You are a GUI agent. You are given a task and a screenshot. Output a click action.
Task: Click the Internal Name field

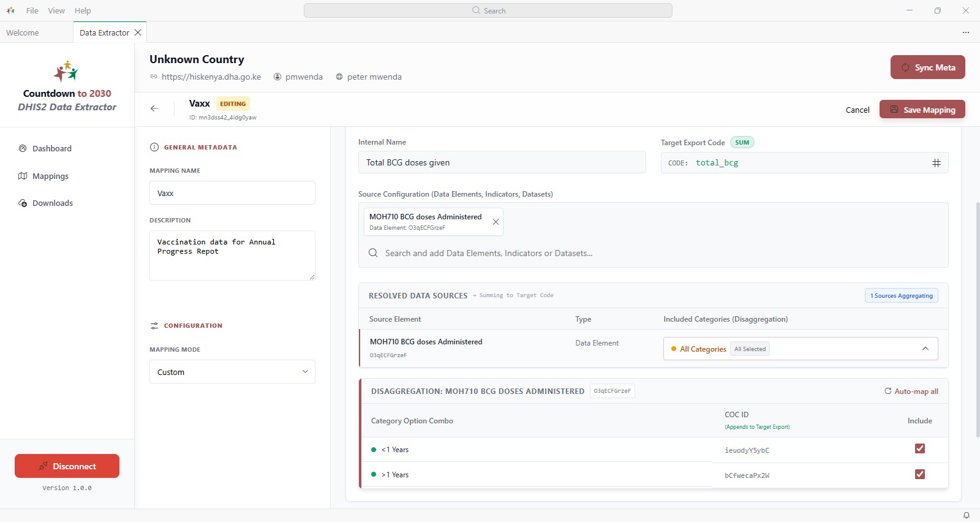502,162
